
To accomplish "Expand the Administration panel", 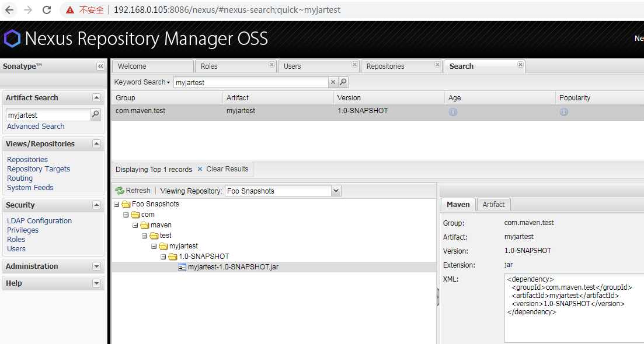I will click(x=96, y=266).
